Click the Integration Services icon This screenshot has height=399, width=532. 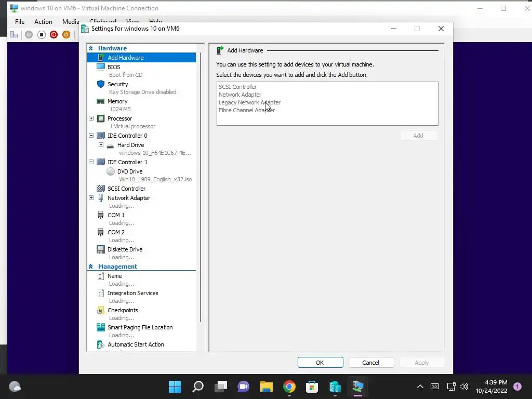pos(101,293)
